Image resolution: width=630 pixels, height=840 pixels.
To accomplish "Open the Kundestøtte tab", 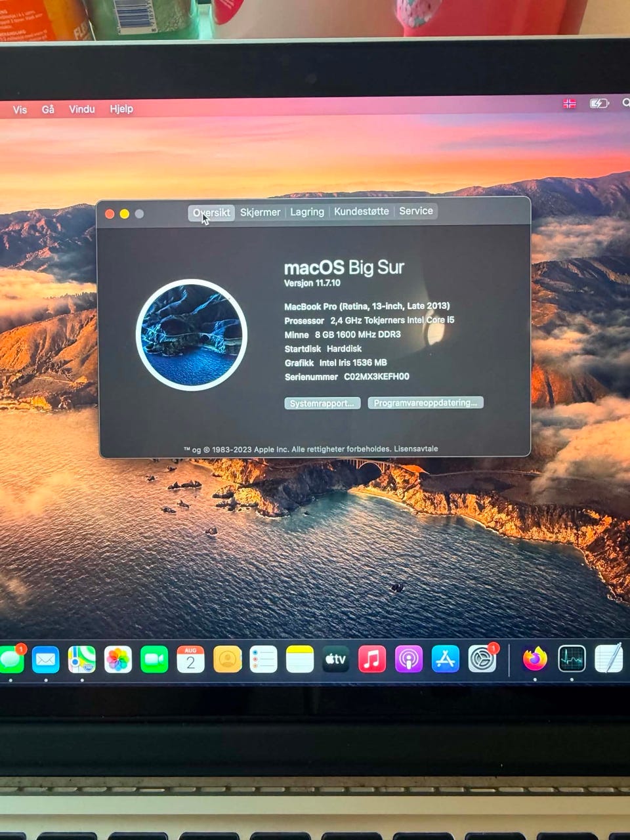I will [x=362, y=211].
